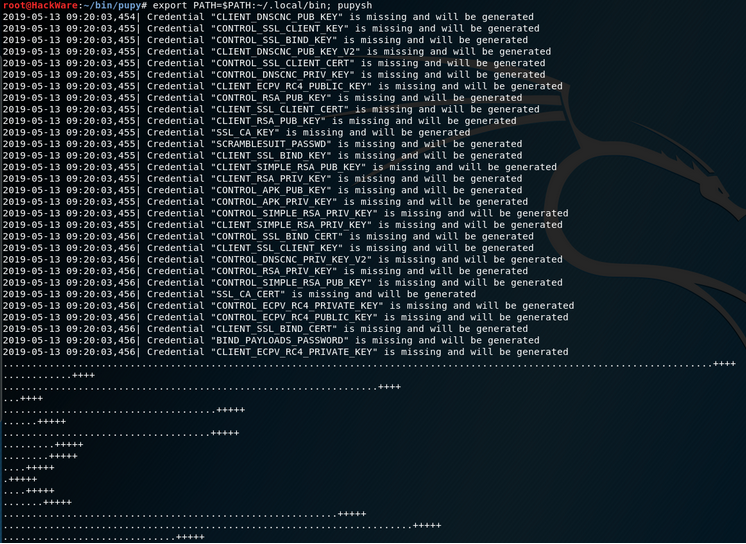Select "SSL_CA_CERT" credential name
The image size is (746, 544).
click(248, 294)
